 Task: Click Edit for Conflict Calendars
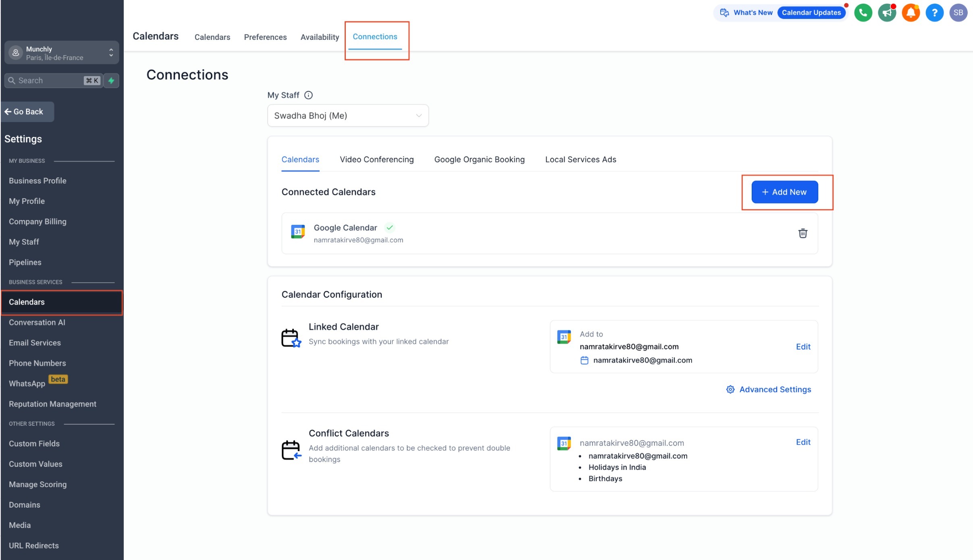tap(803, 442)
